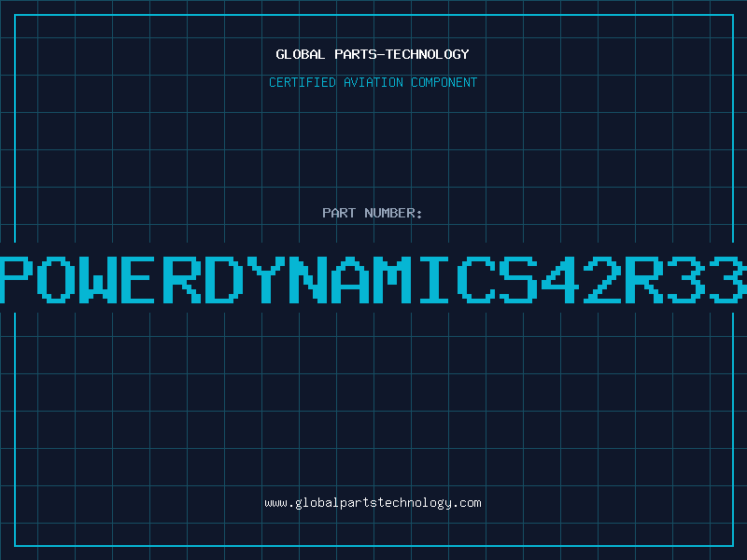Open the www.globalpartstechnology.com link
Image resolution: width=747 pixels, height=560 pixels.
373,503
